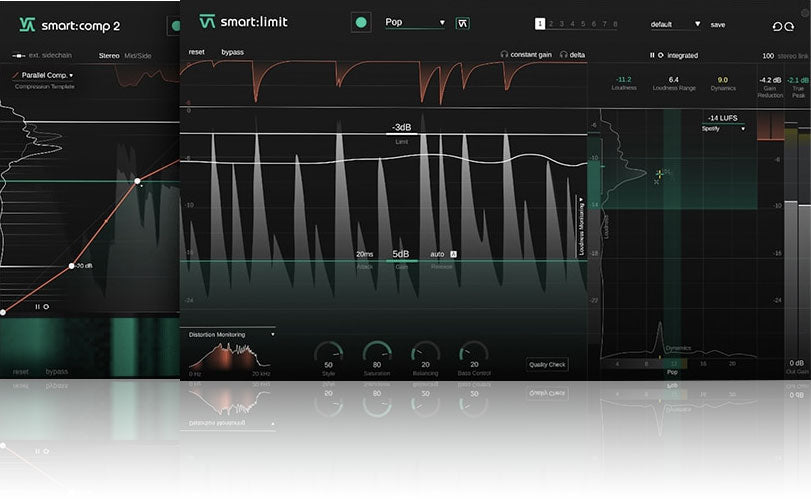Click the Saturation knob set to 80
The image size is (811, 500).
click(377, 354)
